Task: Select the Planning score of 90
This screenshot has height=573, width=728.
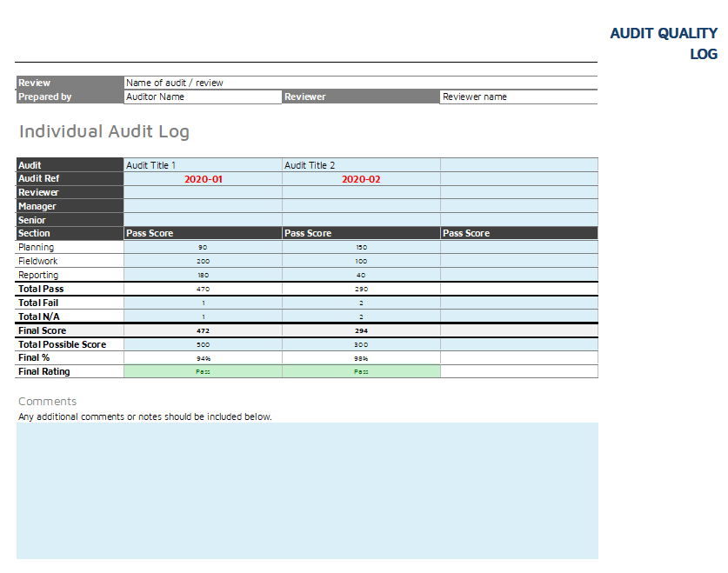Action: [203, 247]
